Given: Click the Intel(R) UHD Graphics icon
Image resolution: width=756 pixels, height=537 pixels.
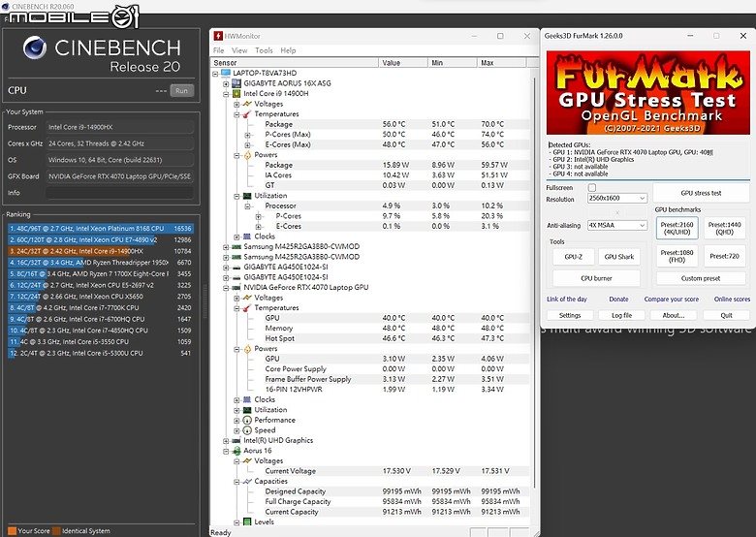Looking at the screenshot, I should pyautogui.click(x=236, y=441).
